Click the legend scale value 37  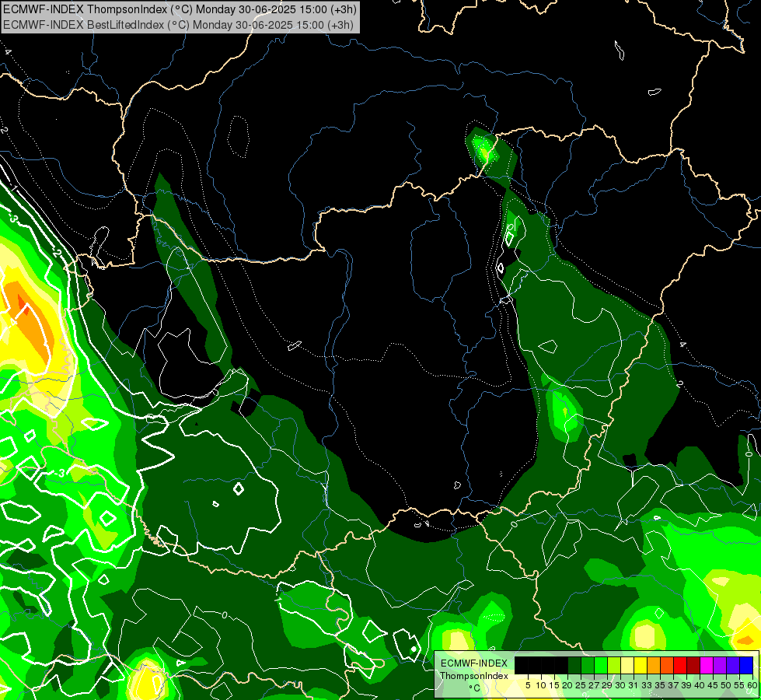(x=673, y=685)
